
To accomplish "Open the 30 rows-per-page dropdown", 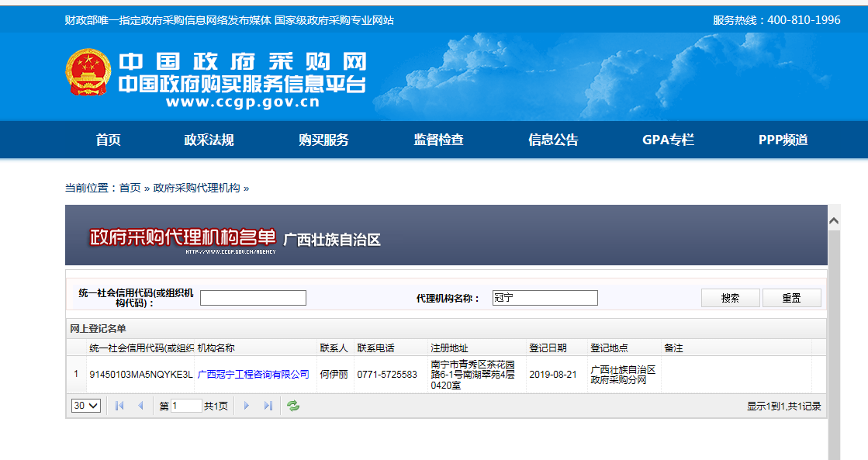I will [x=86, y=406].
